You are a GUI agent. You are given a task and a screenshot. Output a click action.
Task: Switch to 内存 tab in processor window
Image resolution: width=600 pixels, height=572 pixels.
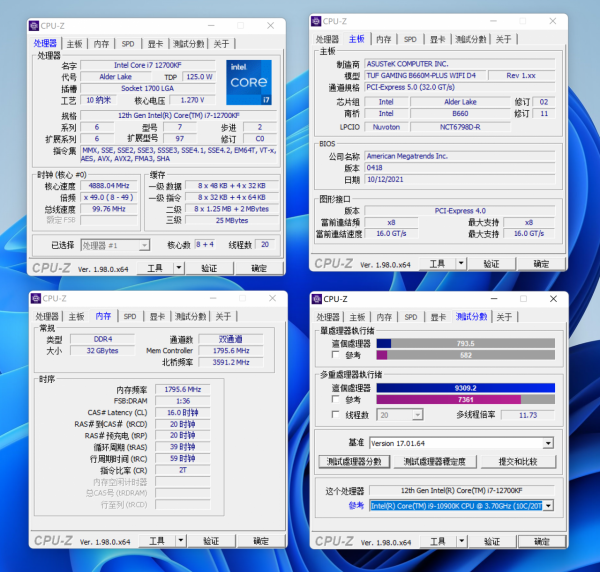101,44
